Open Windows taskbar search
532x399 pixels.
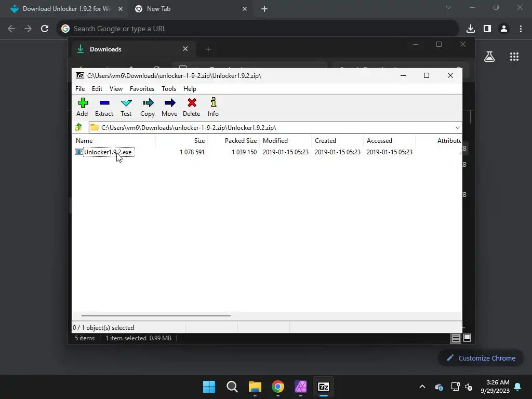[232, 387]
